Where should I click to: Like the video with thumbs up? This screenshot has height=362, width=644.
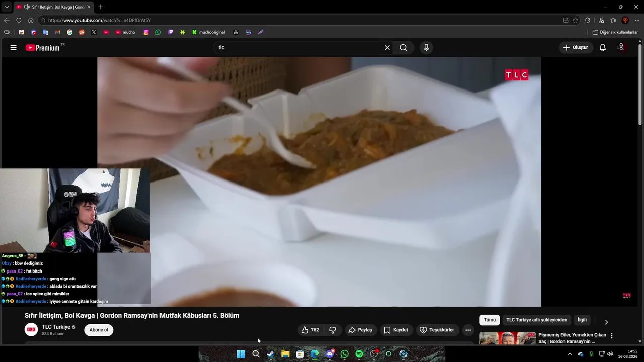point(310,330)
